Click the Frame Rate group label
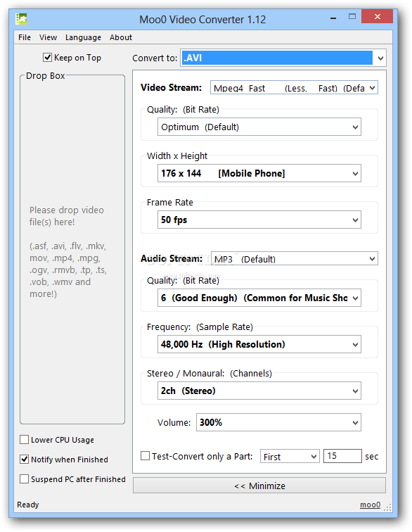 click(x=170, y=203)
